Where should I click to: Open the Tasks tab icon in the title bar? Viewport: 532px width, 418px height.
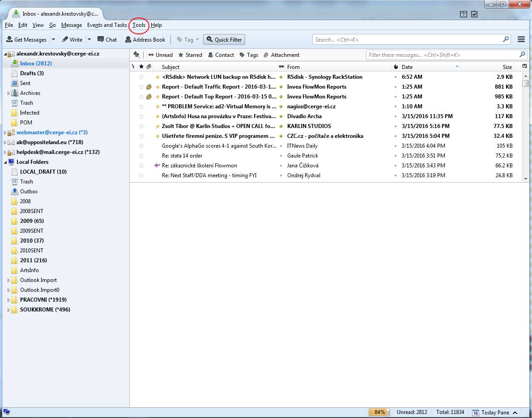point(474,14)
